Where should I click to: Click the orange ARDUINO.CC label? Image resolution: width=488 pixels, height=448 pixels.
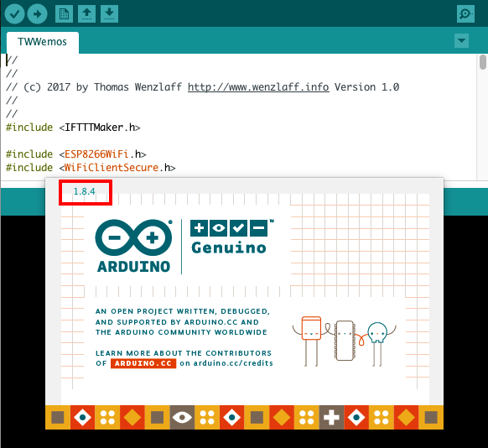(x=143, y=363)
